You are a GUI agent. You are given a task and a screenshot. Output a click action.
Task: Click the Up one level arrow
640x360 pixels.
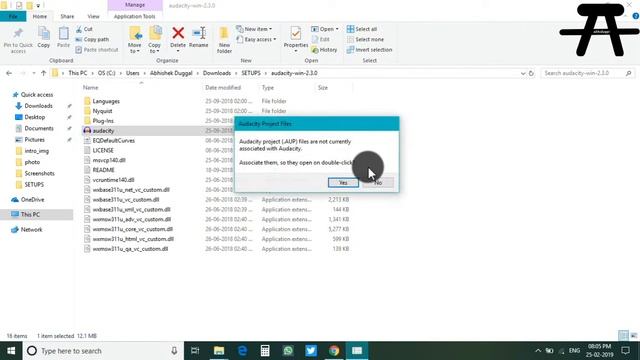pyautogui.click(x=43, y=73)
